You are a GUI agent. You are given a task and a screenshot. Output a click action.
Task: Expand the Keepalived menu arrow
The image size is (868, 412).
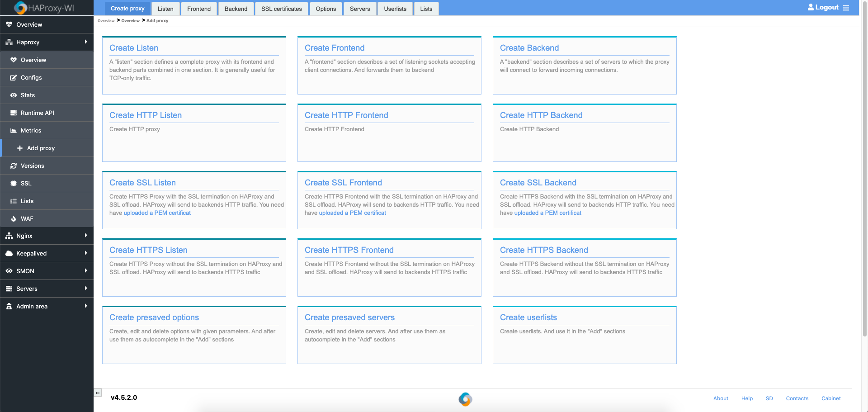click(86, 253)
